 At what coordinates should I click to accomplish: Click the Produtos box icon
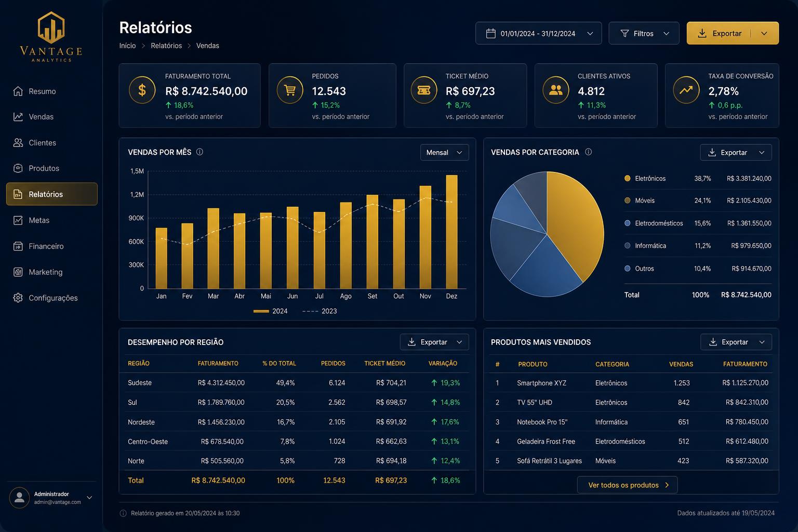click(x=18, y=168)
